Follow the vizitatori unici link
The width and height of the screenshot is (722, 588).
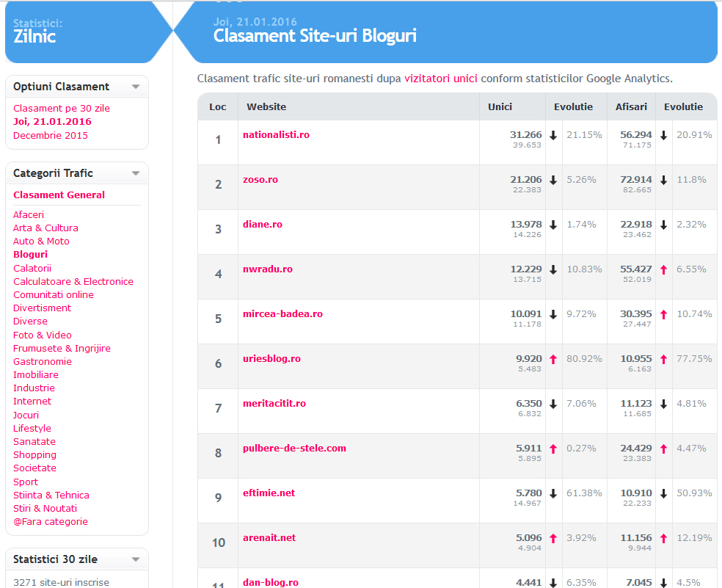pos(441,79)
